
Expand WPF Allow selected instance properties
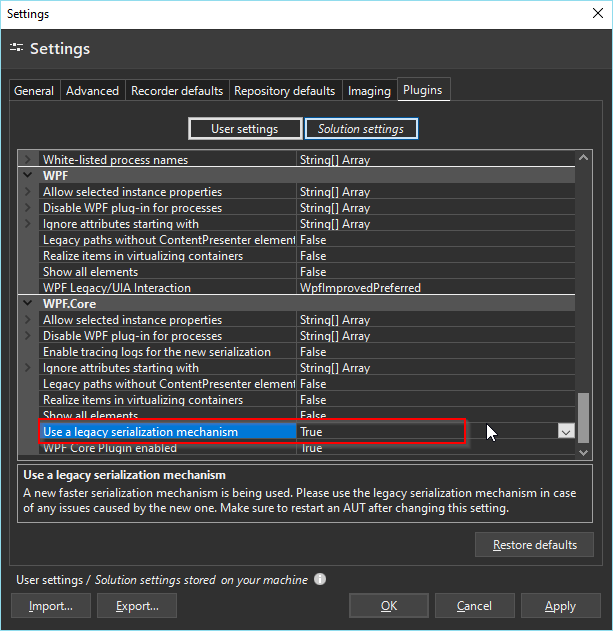28,192
